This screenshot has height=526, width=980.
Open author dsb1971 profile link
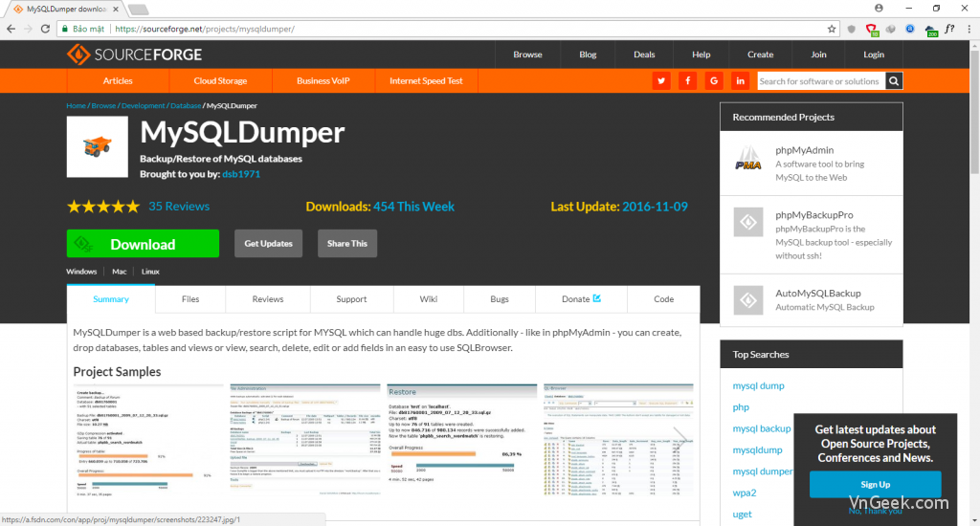(x=241, y=174)
